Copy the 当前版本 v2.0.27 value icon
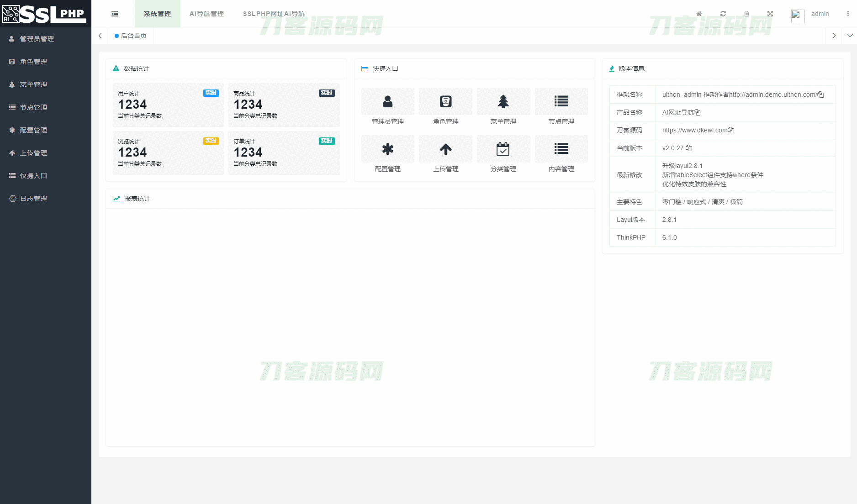Screen dimensions: 857x504 689,148
